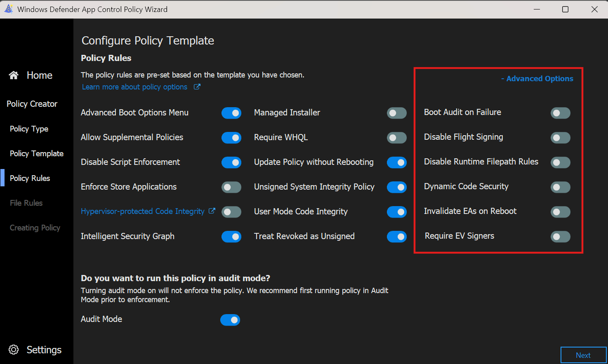This screenshot has width=608, height=364.
Task: Select Policy Creator in the sidebar
Action: [32, 104]
